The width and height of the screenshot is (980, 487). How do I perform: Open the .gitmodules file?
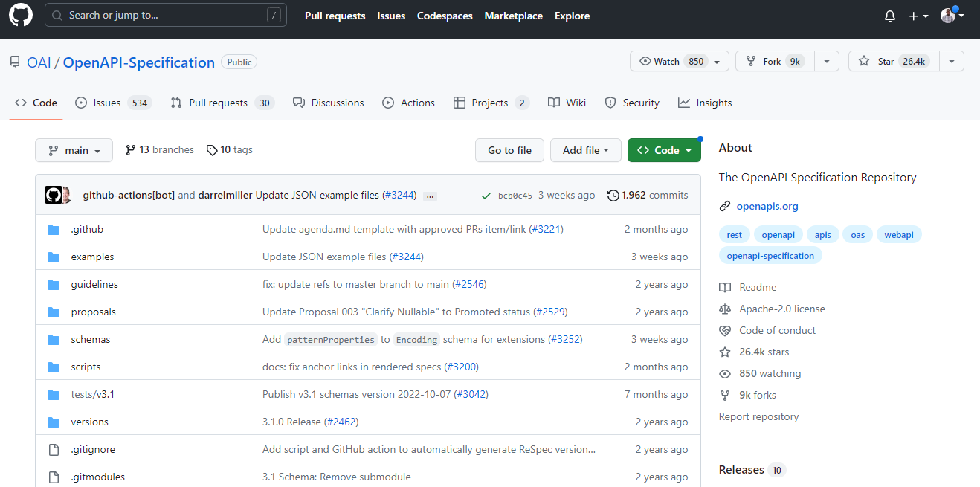[x=97, y=477]
